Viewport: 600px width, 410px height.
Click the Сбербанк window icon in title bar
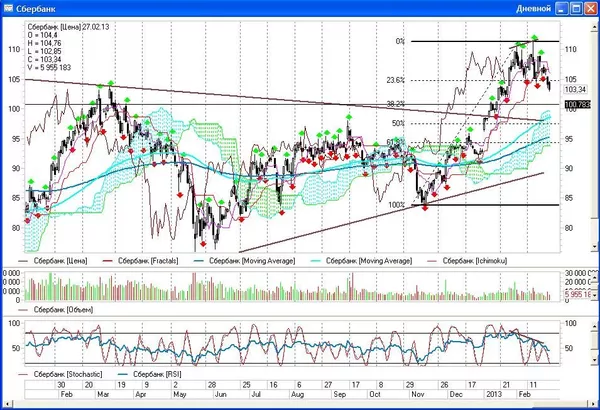[x=8, y=8]
